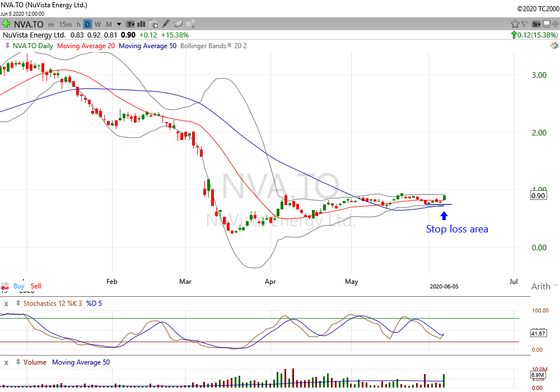
Task: Open the 'Moving Average 20' indicator settings
Action: click(x=86, y=46)
